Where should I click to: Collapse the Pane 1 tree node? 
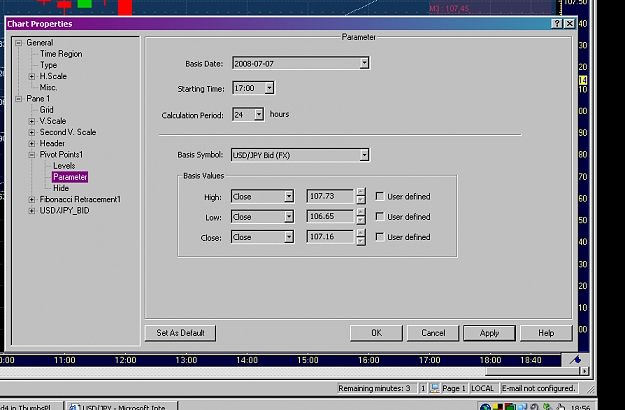point(18,98)
